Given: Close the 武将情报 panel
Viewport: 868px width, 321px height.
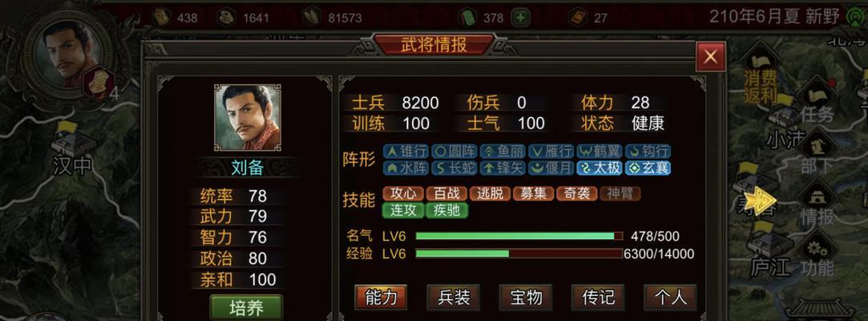Looking at the screenshot, I should click(711, 56).
